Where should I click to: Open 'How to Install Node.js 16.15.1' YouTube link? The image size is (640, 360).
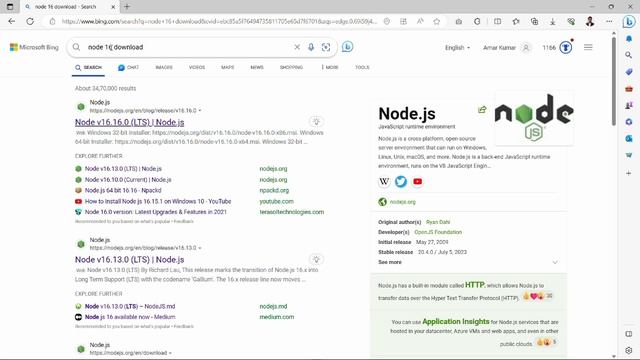(158, 201)
